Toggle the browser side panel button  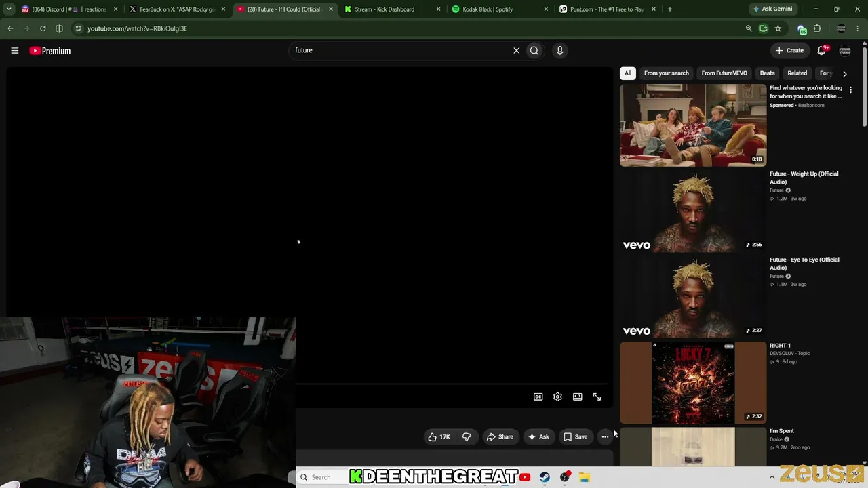pos(59,28)
